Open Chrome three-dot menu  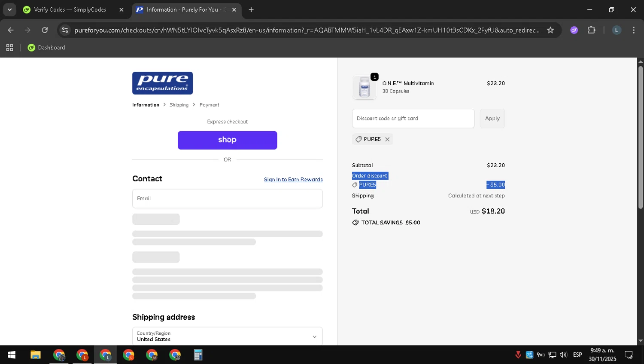pyautogui.click(x=634, y=30)
